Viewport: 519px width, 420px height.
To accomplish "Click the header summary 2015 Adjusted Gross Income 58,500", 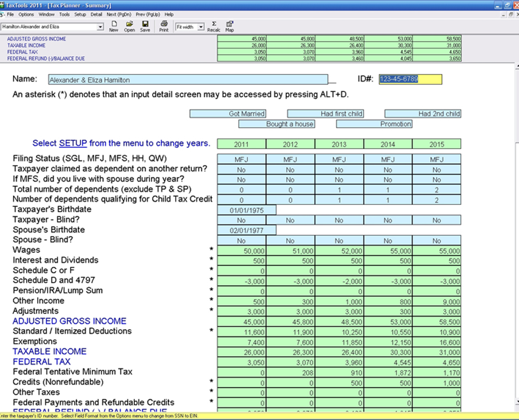I will [x=437, y=39].
